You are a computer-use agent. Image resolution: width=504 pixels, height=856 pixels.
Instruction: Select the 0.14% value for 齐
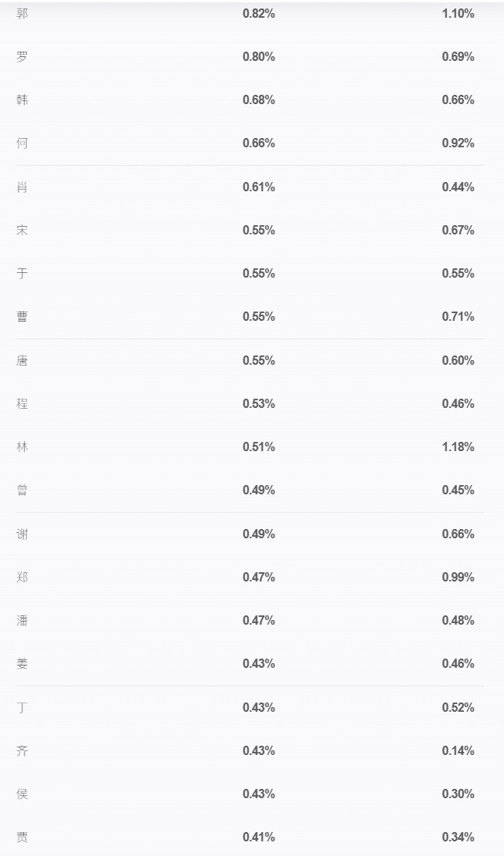[458, 750]
